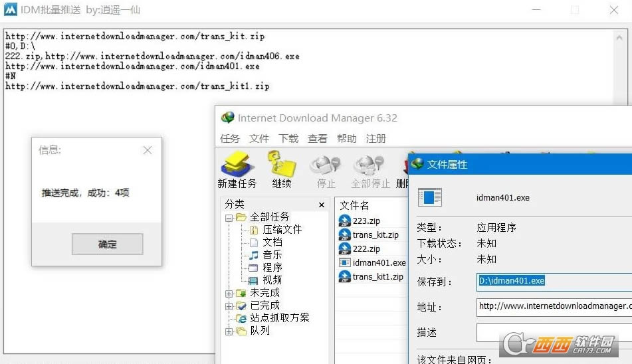Viewport: 632px width, 364px height.
Task: Click the 全部任务 folder icon
Action: coord(241,217)
